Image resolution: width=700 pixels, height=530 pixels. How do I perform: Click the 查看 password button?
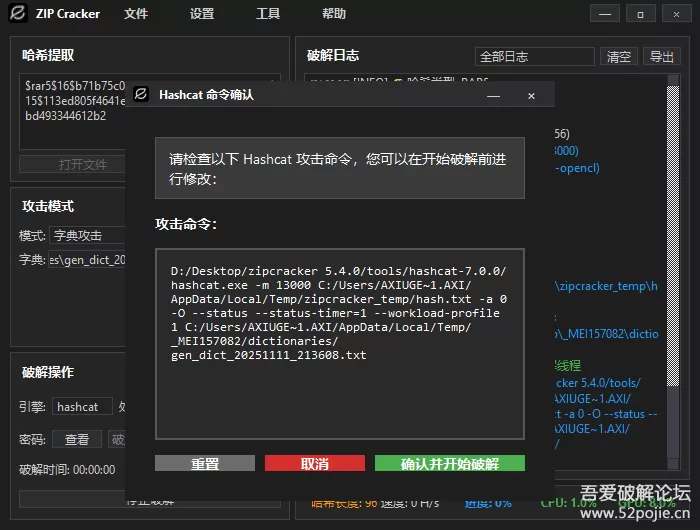77,439
